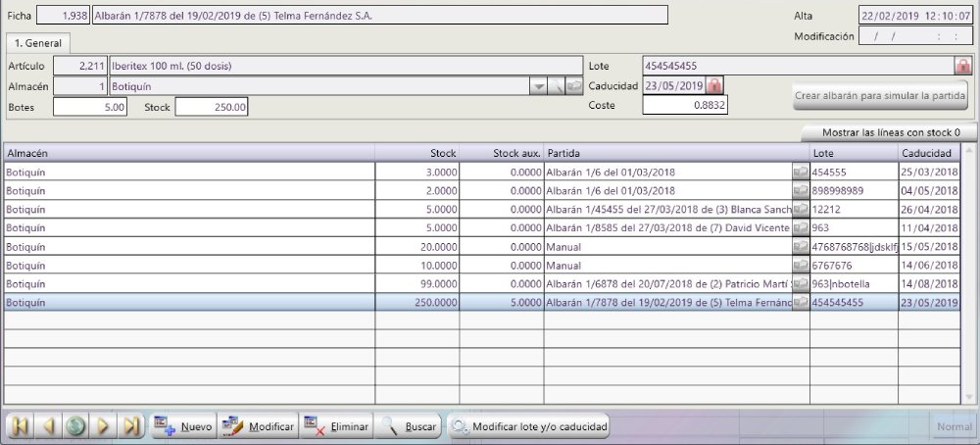The image size is (980, 445).
Task: Go to the previous record
Action: tap(47, 426)
